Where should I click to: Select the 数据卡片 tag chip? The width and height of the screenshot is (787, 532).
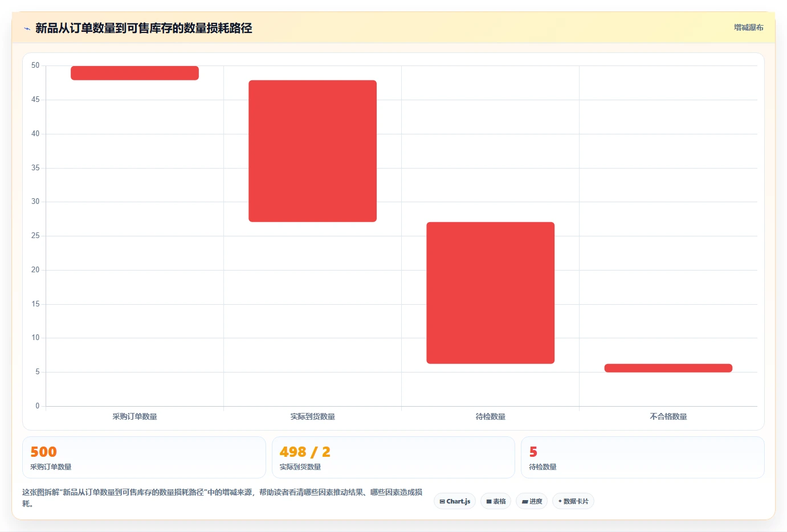(573, 501)
